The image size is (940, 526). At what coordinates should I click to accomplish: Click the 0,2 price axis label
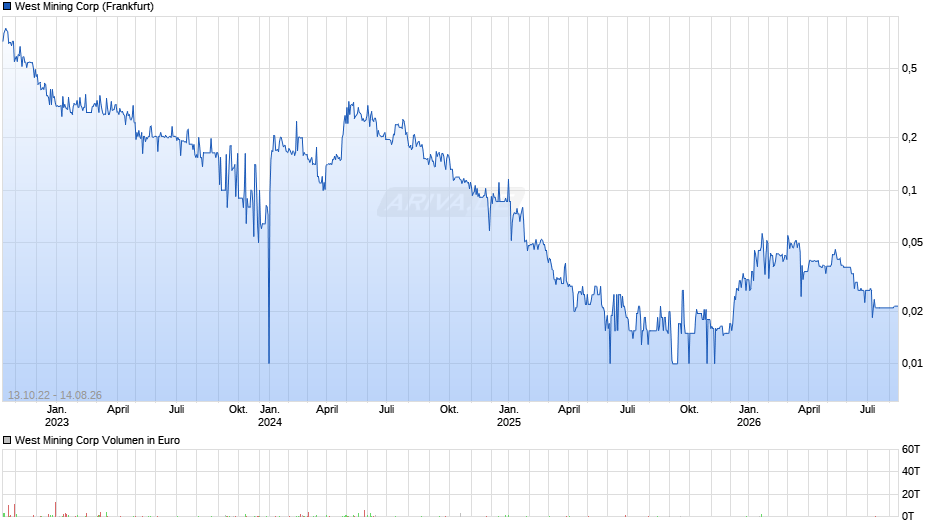click(909, 137)
